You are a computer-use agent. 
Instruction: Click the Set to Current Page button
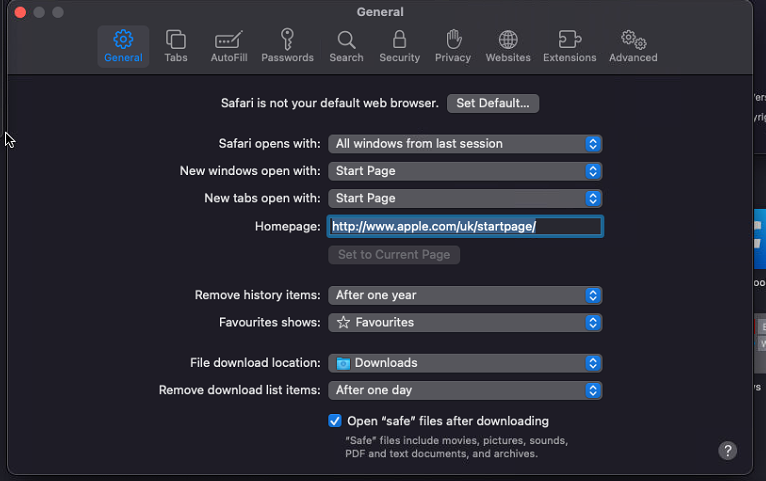click(x=394, y=255)
